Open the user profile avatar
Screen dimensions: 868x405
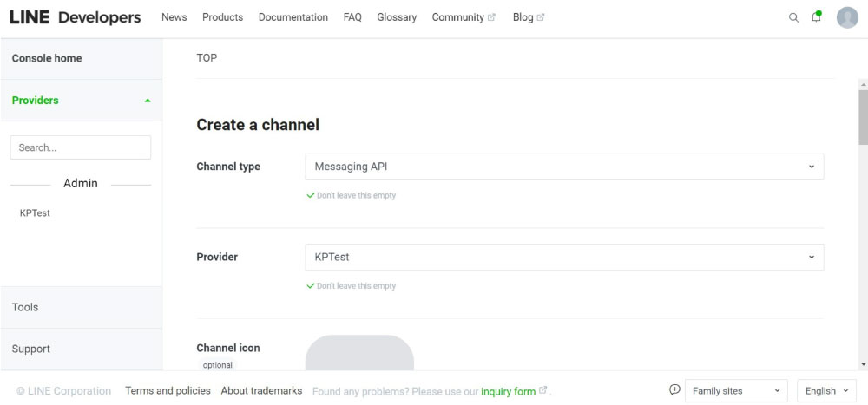847,17
